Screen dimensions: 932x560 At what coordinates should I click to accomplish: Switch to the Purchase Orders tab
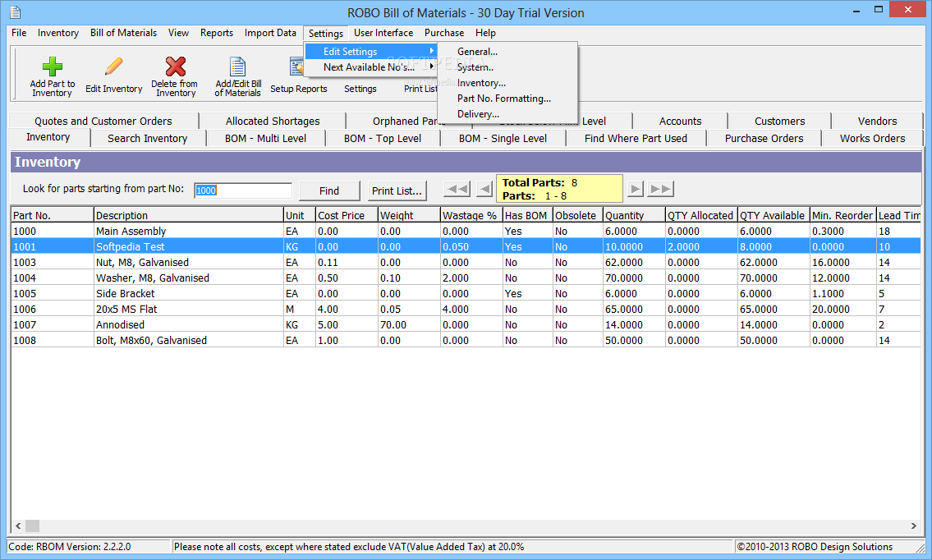click(x=764, y=138)
